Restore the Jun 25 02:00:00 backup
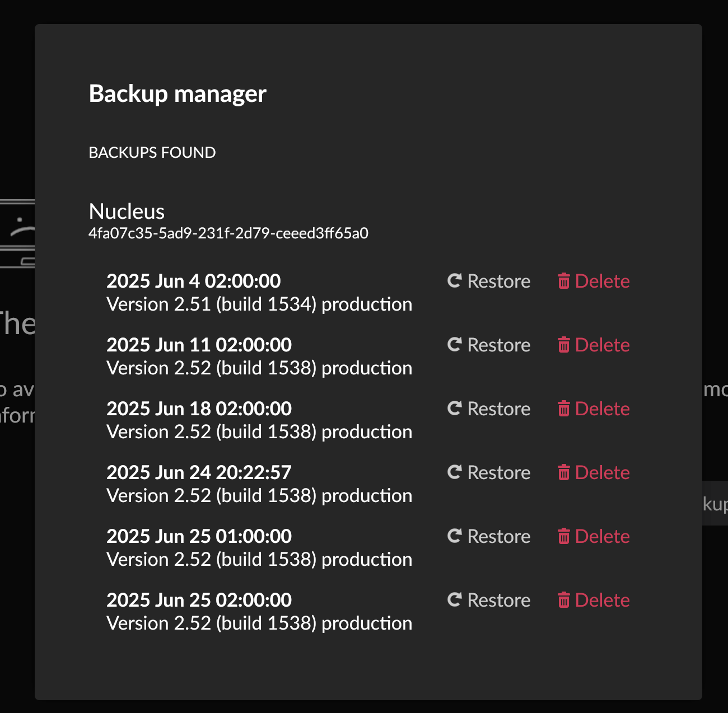The width and height of the screenshot is (728, 713). tap(489, 600)
